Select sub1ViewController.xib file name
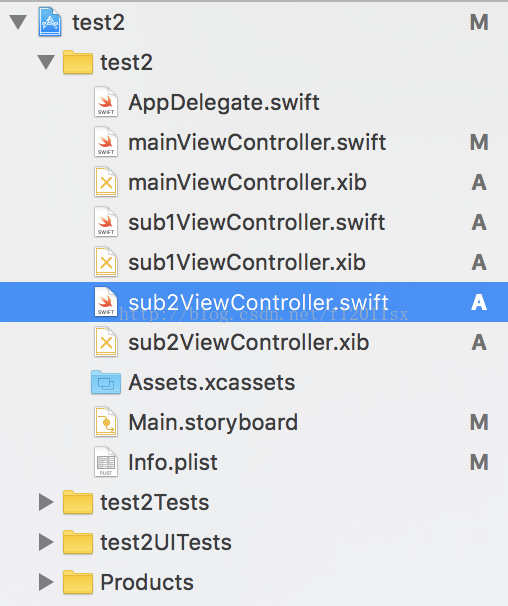The width and height of the screenshot is (508, 606). [247, 262]
